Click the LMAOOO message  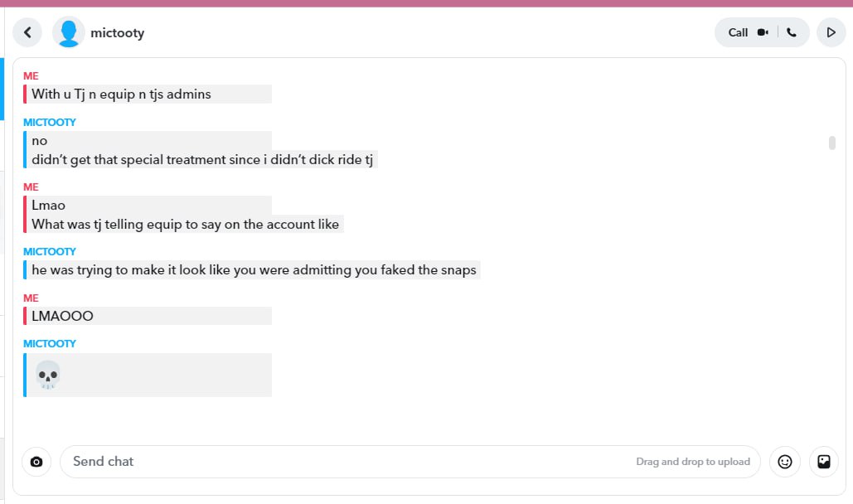coord(62,316)
